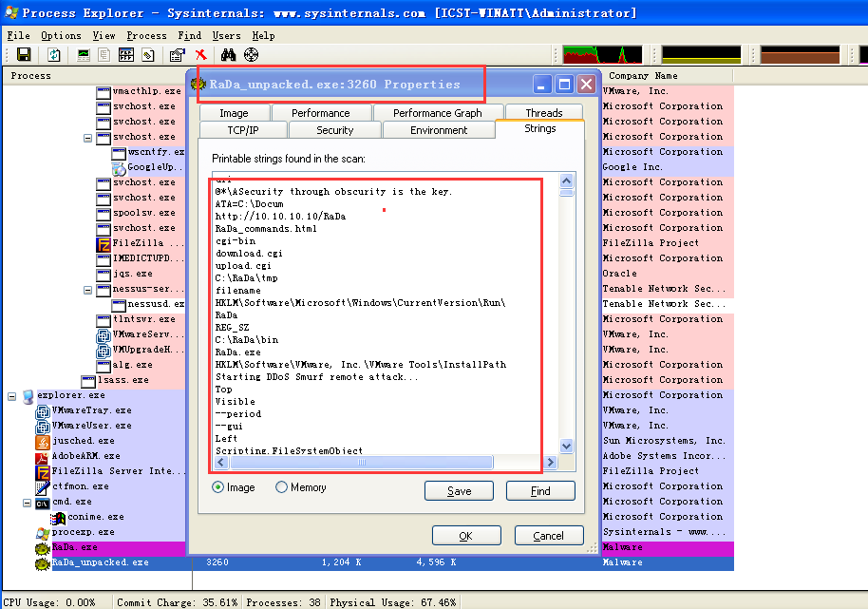Screen dimensions: 868x609
Task: Click the procexp.exe icon
Action: [x=43, y=533]
